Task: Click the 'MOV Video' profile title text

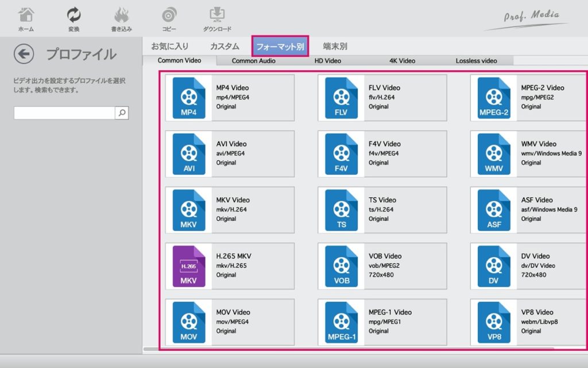Action: tap(233, 312)
